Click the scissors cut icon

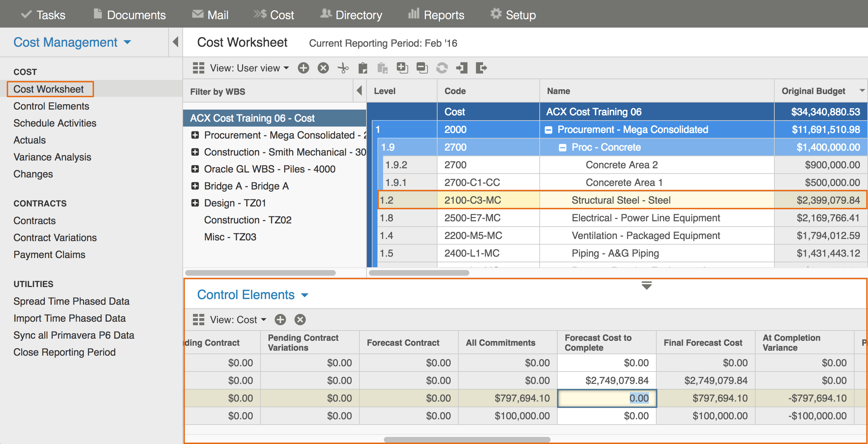click(343, 68)
